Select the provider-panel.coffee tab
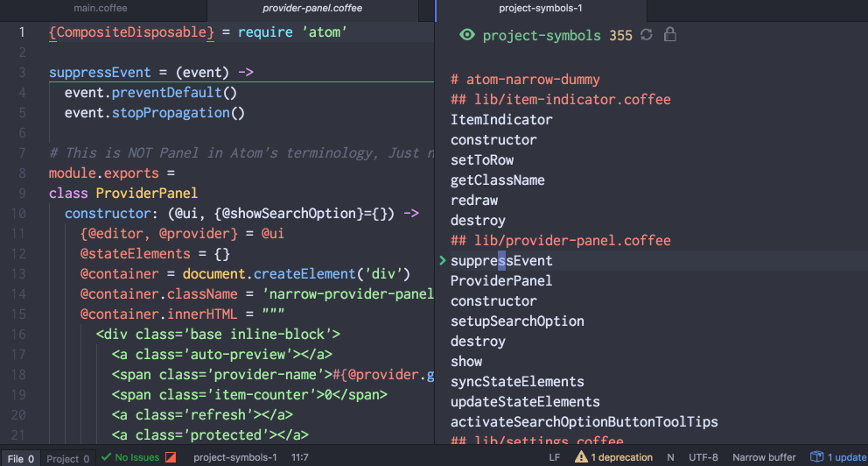Screen dimensions: 868x466 tap(312, 8)
